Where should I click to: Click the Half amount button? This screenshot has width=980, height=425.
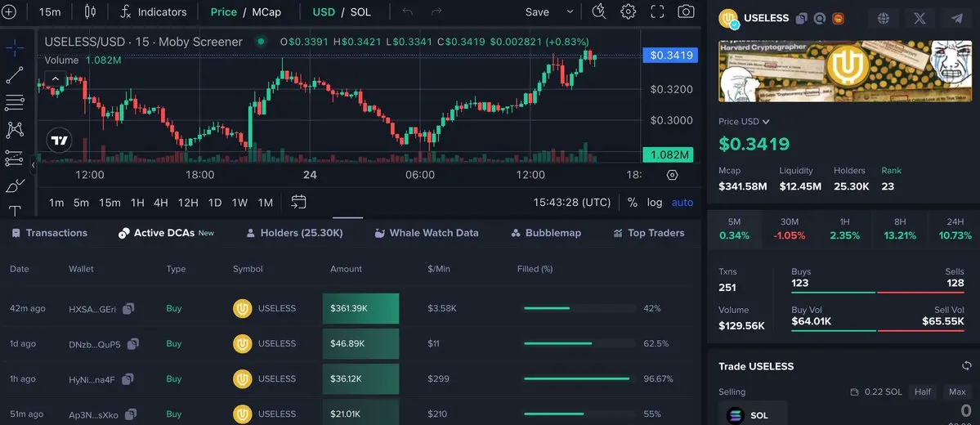(923, 391)
